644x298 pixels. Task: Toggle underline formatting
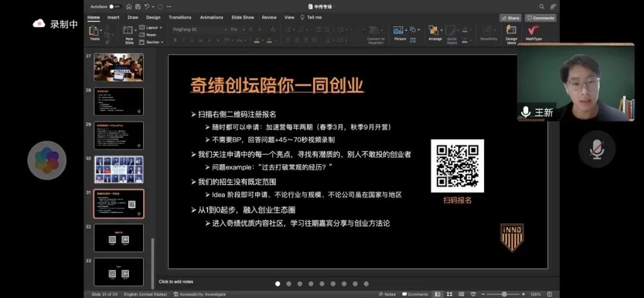(191, 41)
